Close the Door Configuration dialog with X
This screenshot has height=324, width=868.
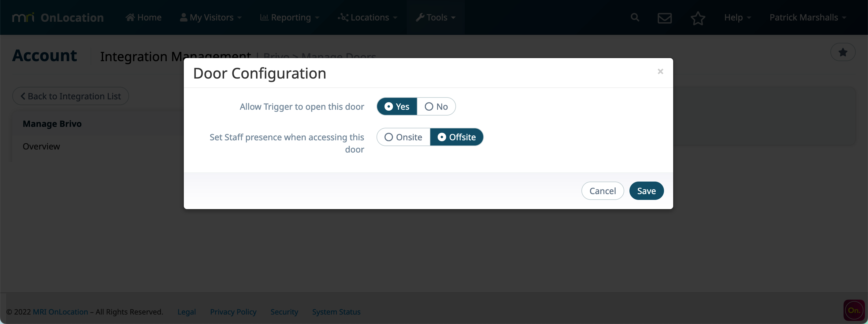[x=660, y=72]
